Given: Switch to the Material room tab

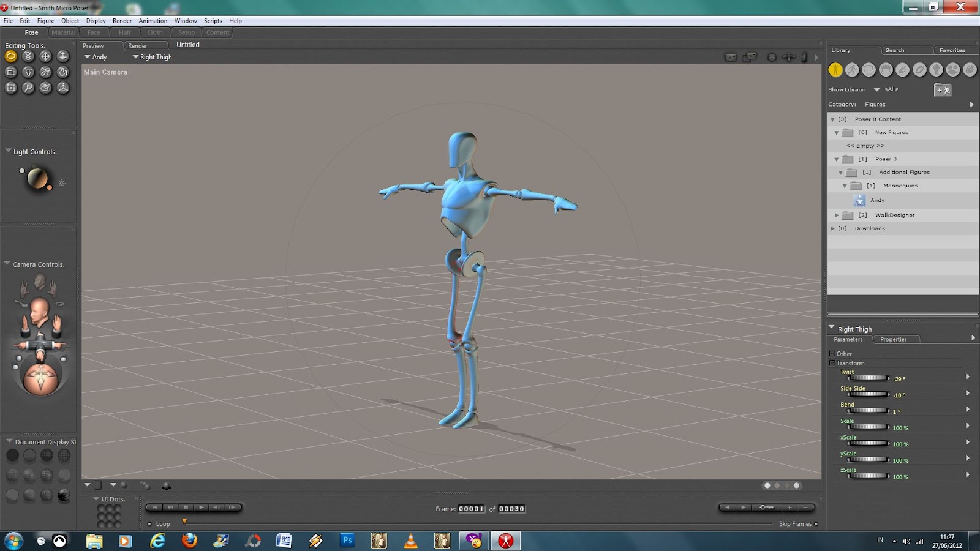Looking at the screenshot, I should click(x=64, y=32).
